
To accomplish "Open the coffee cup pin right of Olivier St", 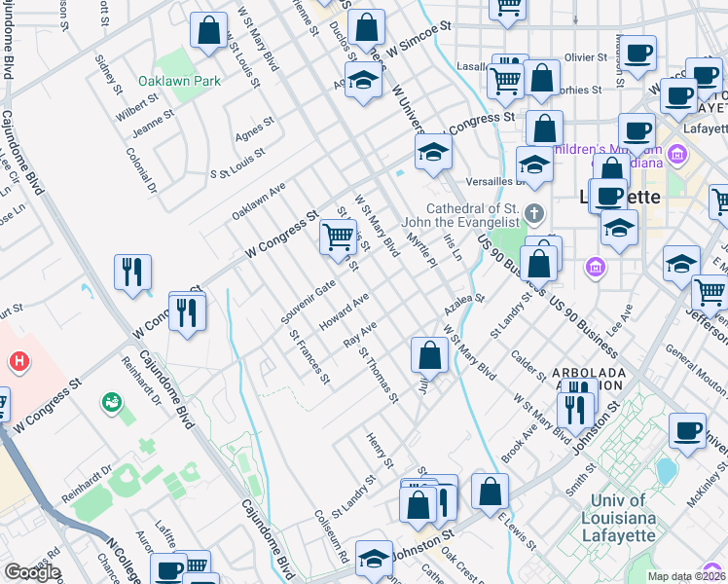I will (637, 55).
